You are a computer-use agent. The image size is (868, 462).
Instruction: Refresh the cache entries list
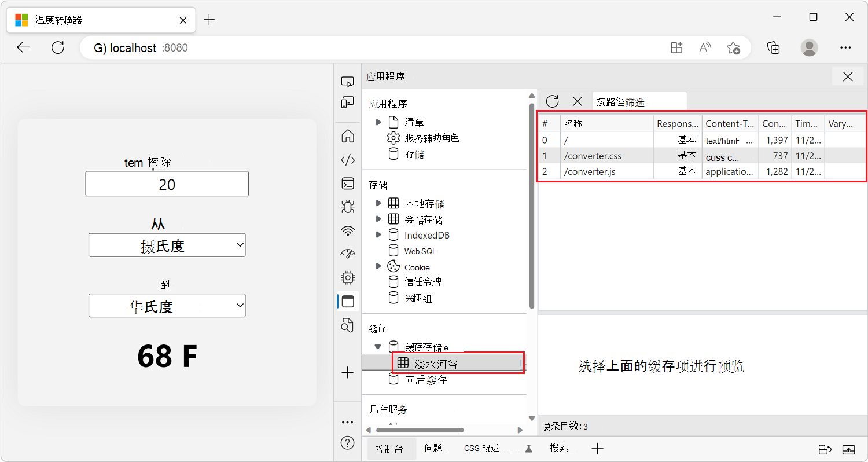pyautogui.click(x=553, y=101)
